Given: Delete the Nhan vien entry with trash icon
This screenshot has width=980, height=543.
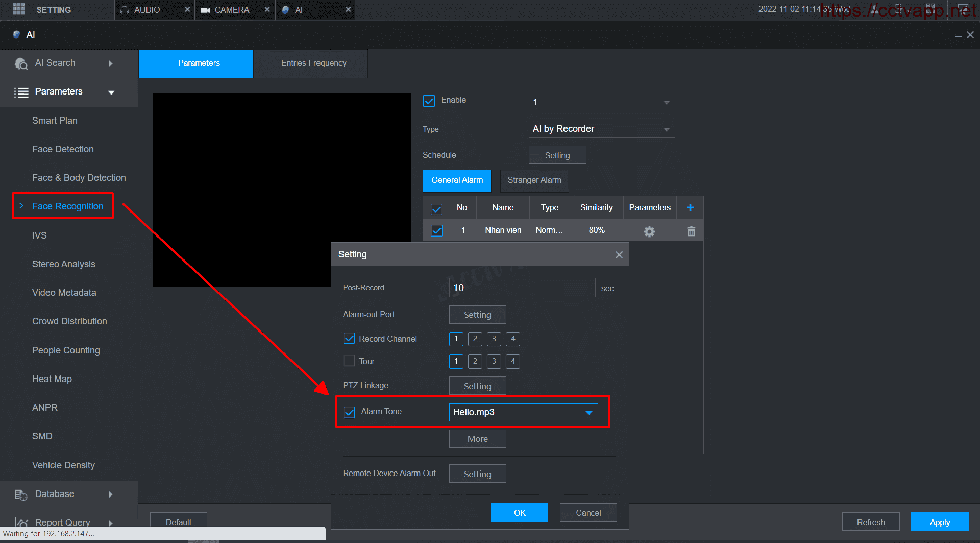Looking at the screenshot, I should [691, 231].
